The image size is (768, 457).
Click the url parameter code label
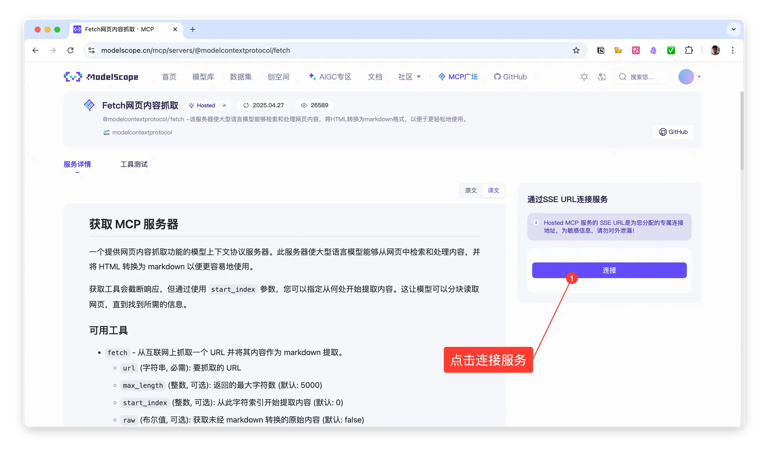point(129,368)
